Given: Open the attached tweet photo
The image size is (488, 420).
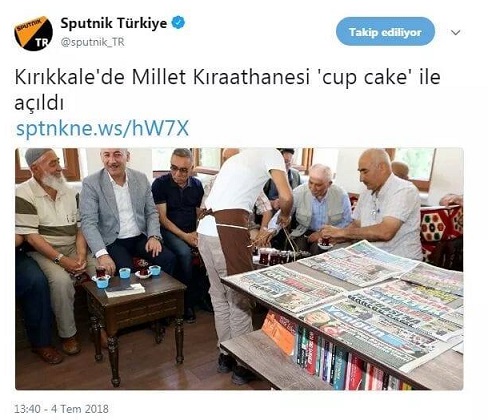Looking at the screenshot, I should click(239, 269).
